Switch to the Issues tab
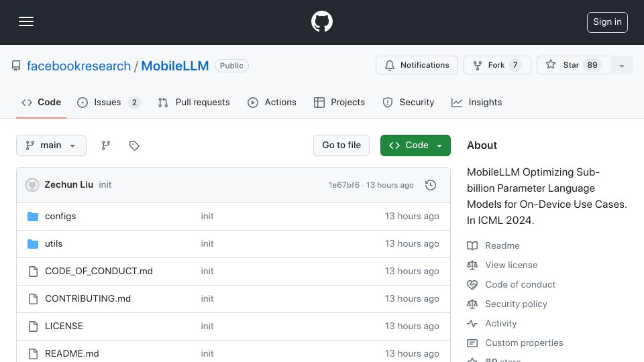 click(x=109, y=102)
